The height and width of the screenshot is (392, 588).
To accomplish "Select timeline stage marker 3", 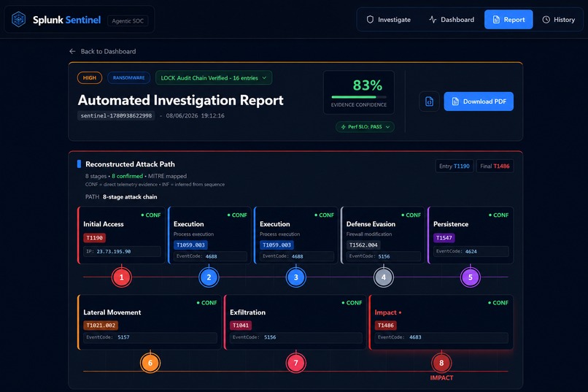I will 296,277.
